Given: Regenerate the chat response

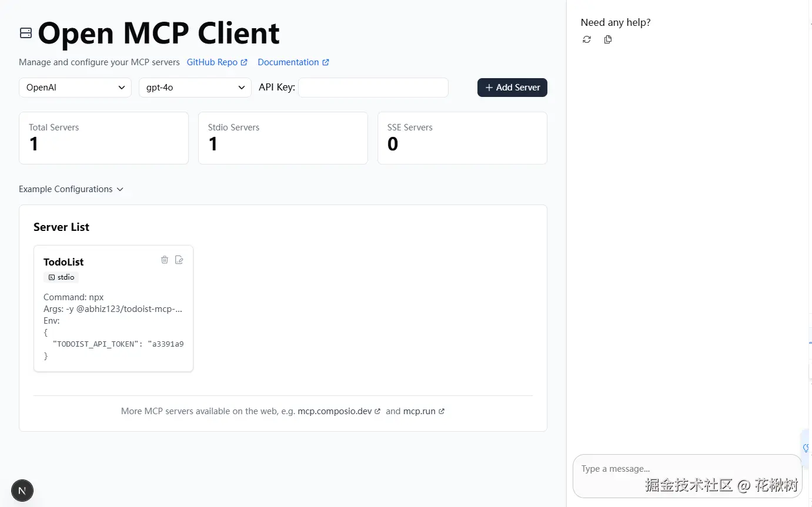Looking at the screenshot, I should pyautogui.click(x=587, y=39).
